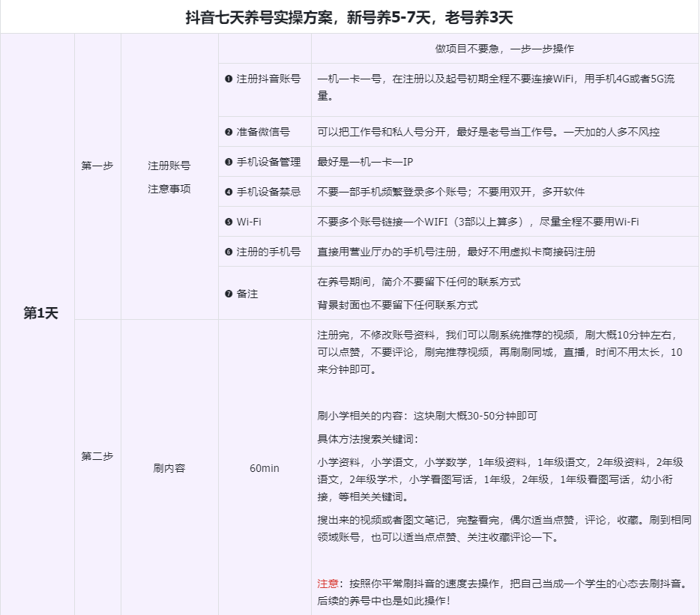Select the 做项目不要急，一步一步操作 cell
This screenshot has width=700, height=615.
(504, 49)
